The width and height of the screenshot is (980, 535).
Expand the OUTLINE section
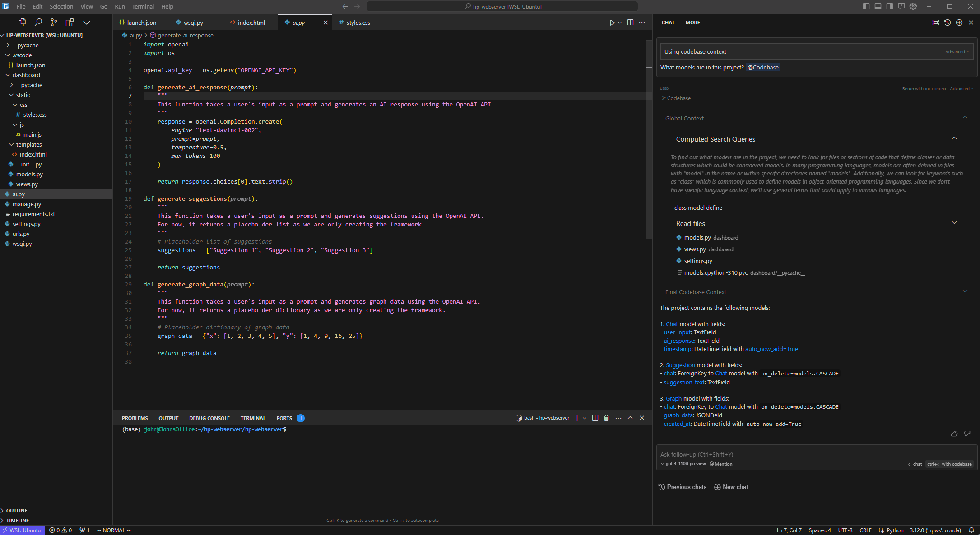tap(17, 511)
